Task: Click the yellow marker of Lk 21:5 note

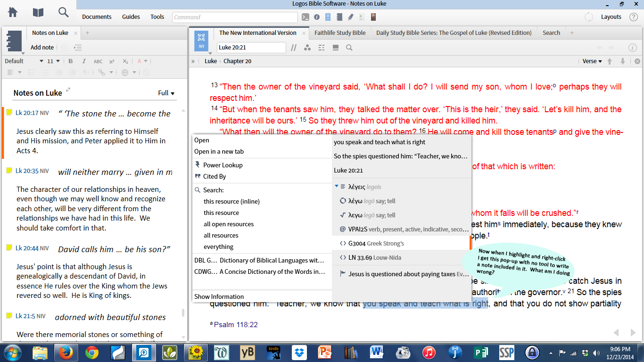Action: pos(9,316)
